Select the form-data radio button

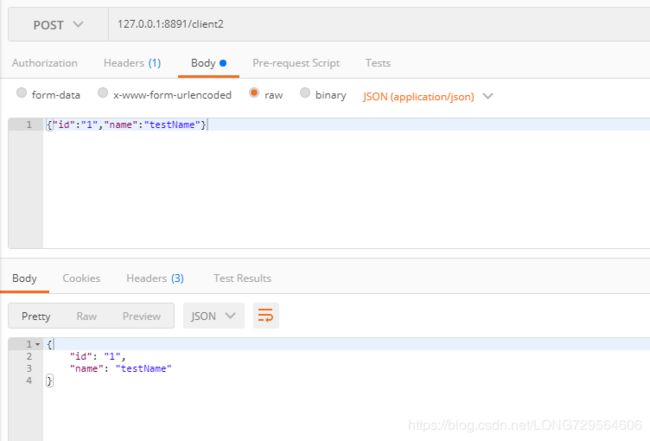click(x=22, y=93)
